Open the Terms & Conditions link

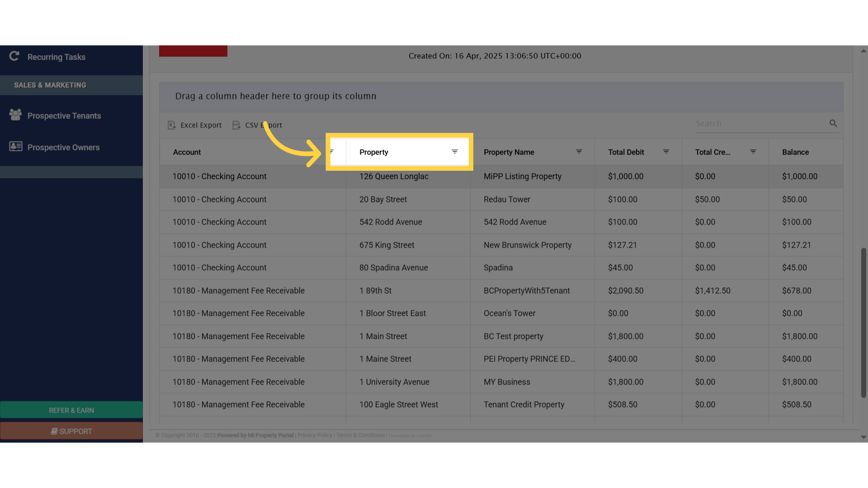point(360,436)
